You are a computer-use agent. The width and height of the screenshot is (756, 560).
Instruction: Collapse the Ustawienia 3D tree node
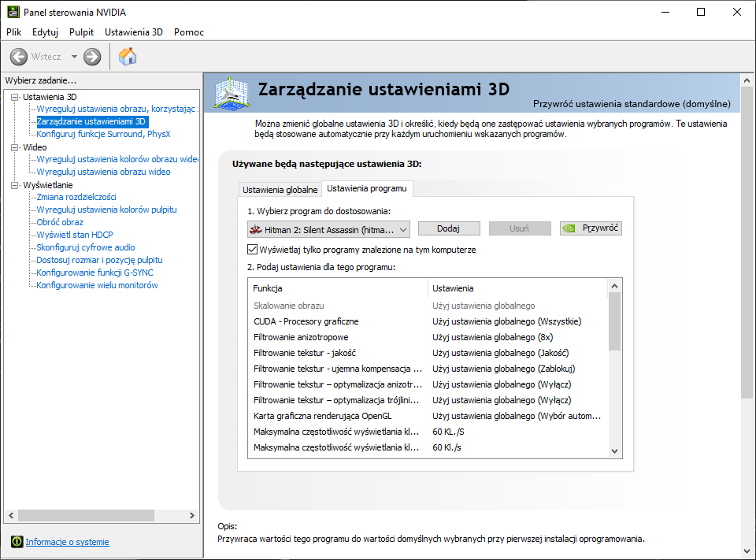coord(15,97)
